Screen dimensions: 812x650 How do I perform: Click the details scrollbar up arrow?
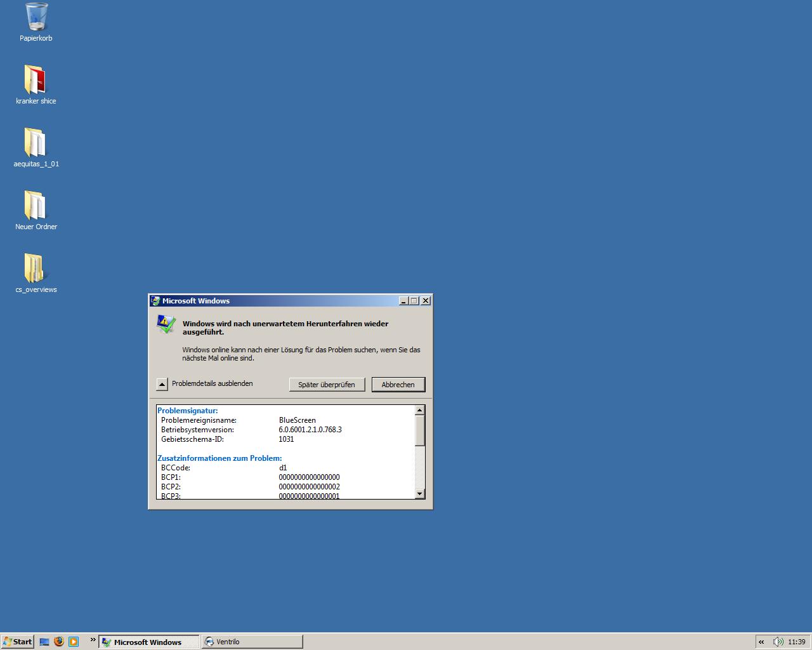click(x=419, y=410)
